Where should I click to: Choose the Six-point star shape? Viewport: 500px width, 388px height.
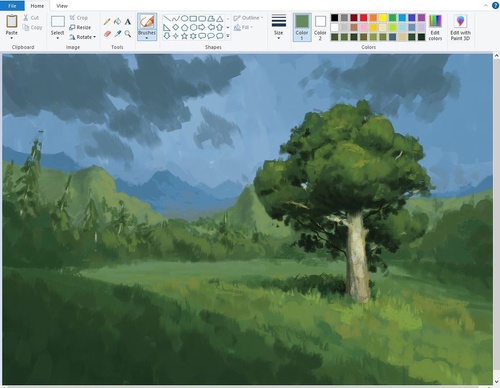tap(193, 36)
